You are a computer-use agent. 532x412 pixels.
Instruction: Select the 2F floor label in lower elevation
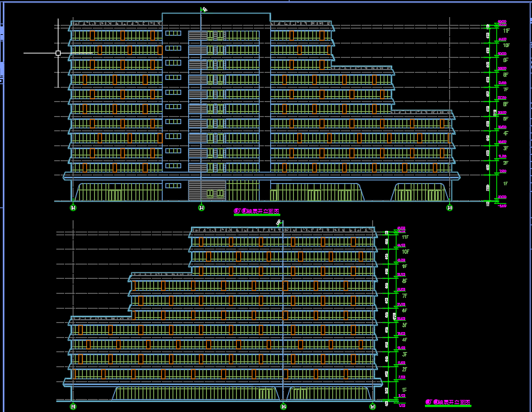point(404,369)
